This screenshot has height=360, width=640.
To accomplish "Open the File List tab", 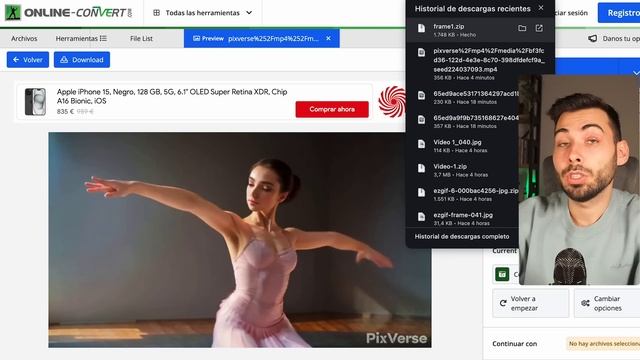I will pos(141,38).
